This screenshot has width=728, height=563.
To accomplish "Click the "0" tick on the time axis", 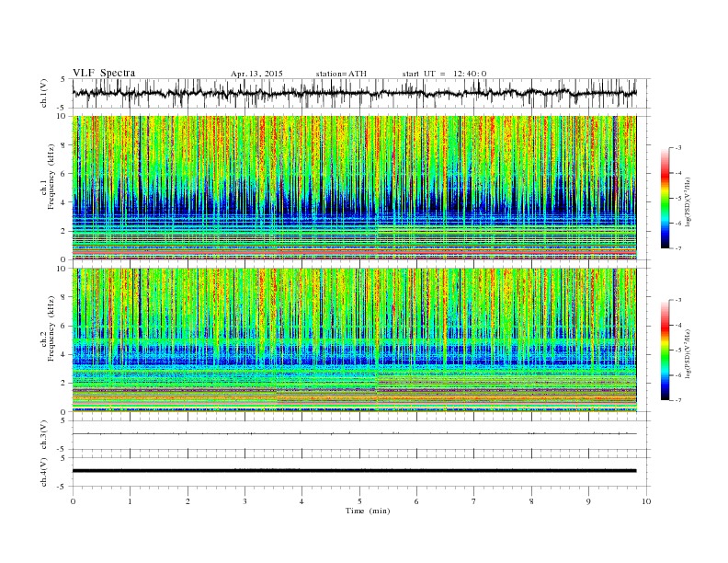I will pyautogui.click(x=73, y=501).
